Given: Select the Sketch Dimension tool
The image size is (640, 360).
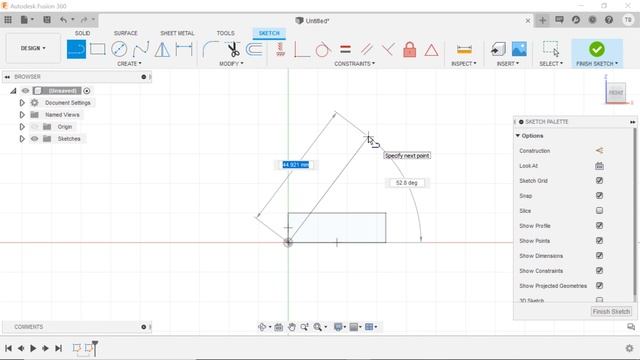Looking at the screenshot, I should 184,49.
